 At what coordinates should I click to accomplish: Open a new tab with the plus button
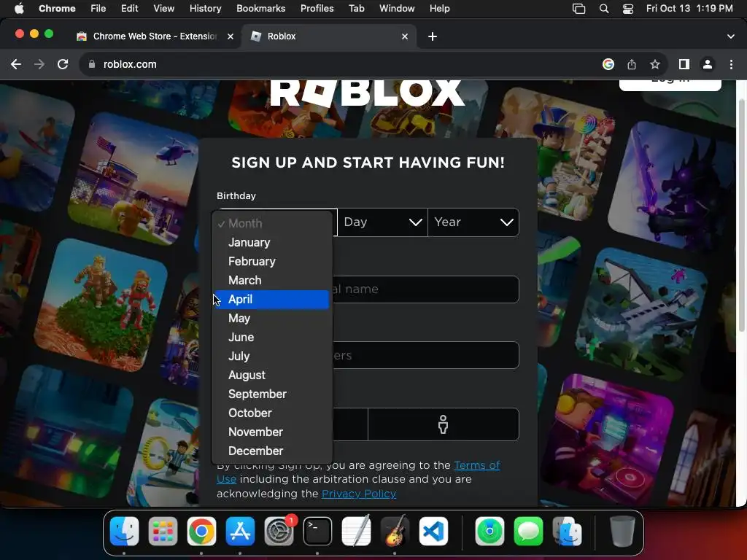pyautogui.click(x=433, y=36)
